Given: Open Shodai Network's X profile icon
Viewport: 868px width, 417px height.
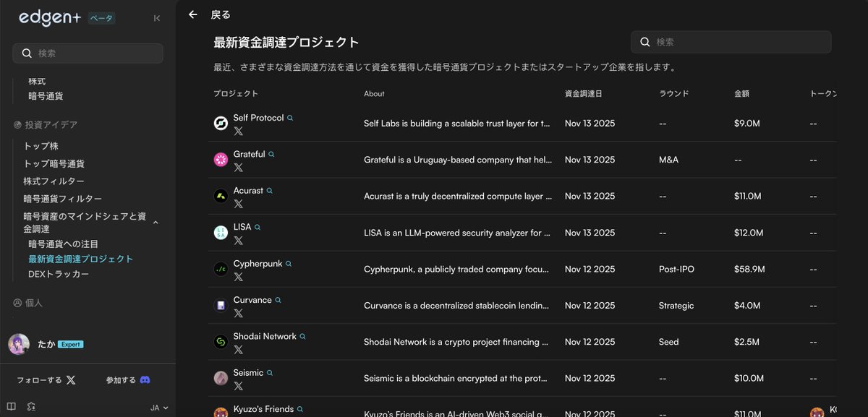Looking at the screenshot, I should click(x=239, y=349).
